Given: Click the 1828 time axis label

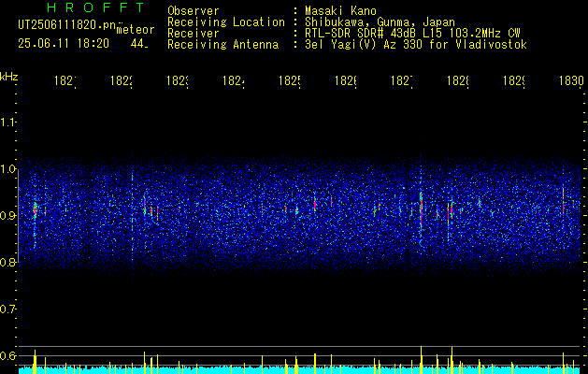Looking at the screenshot, I should (458, 81).
